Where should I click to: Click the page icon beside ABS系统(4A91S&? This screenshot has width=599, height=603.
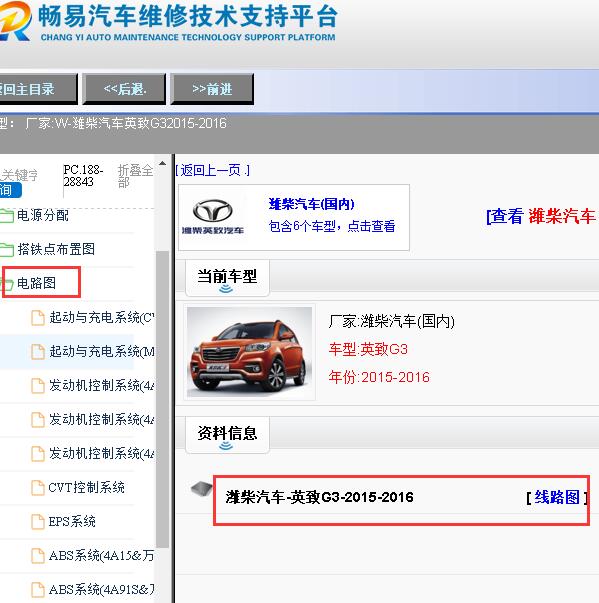point(38,590)
